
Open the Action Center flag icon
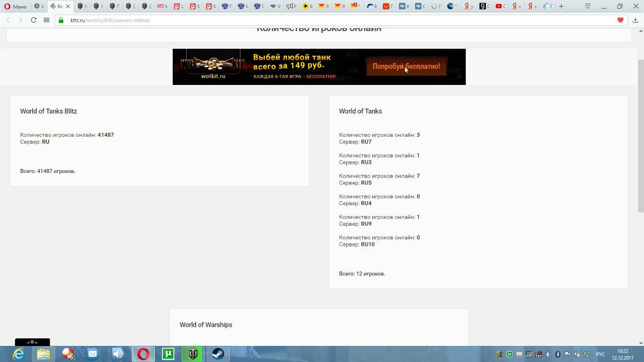tap(568, 354)
